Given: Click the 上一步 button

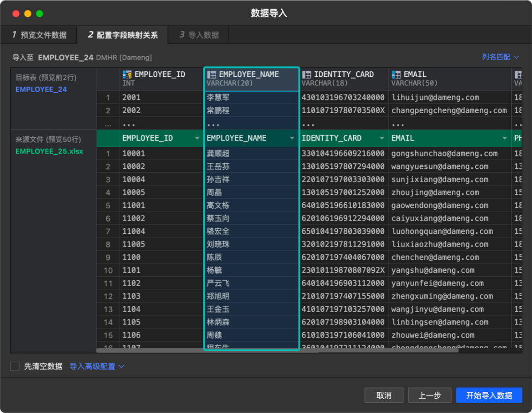Looking at the screenshot, I should (430, 395).
